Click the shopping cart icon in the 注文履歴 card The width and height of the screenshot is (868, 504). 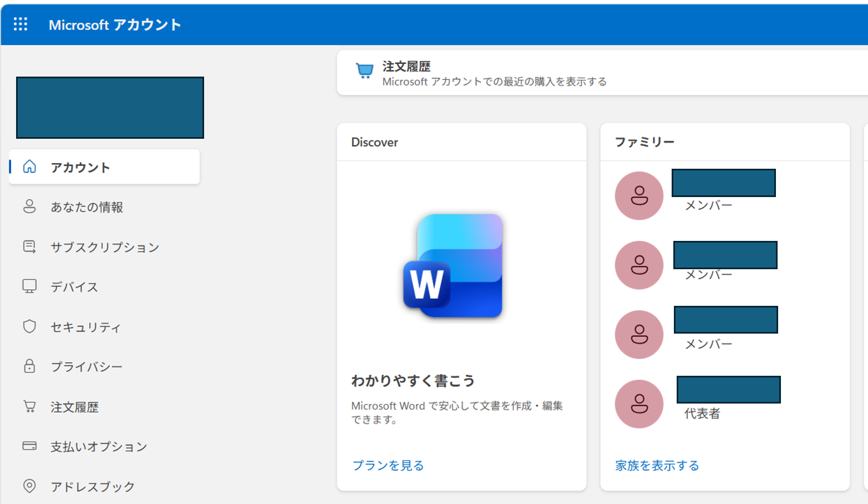364,71
